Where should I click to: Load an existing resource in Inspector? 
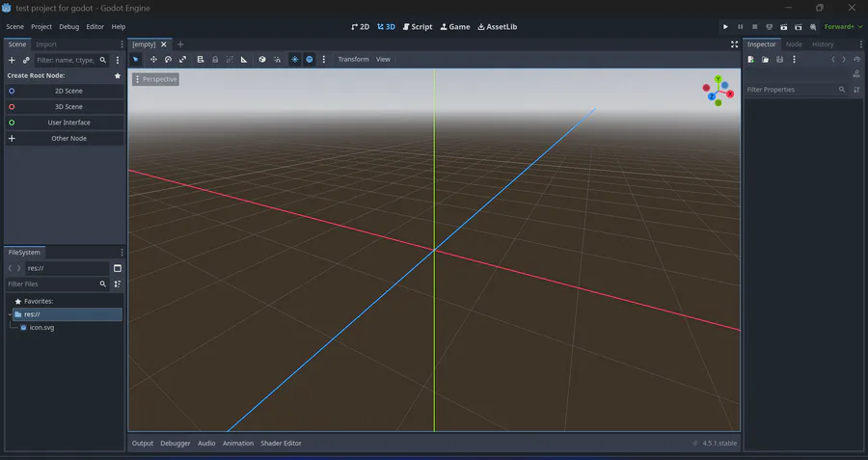(765, 59)
